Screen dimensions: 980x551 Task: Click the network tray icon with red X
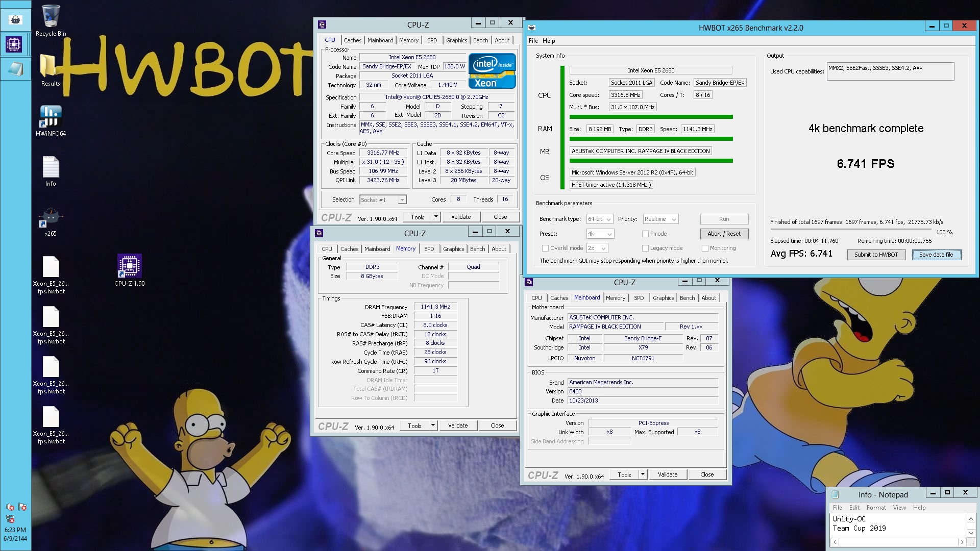pos(10,519)
